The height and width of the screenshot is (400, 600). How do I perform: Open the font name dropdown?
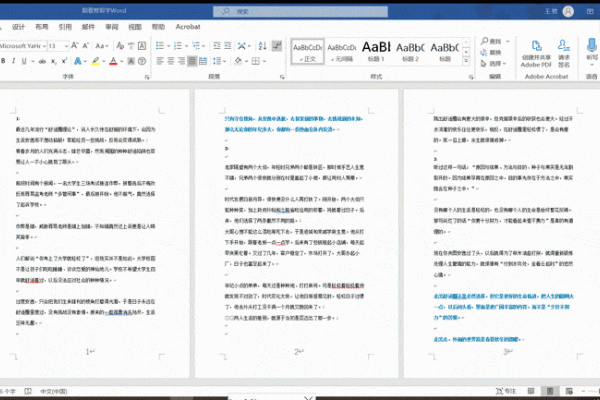coord(44,46)
